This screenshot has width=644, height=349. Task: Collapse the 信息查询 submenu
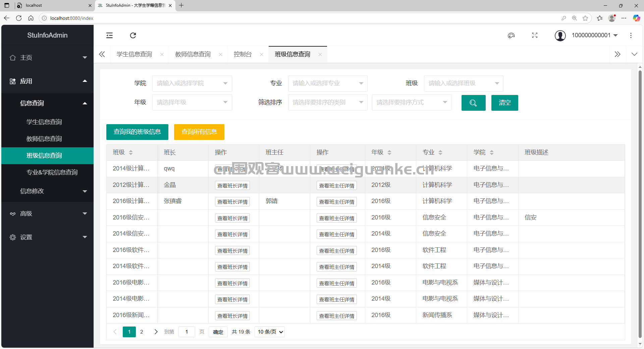coord(47,103)
